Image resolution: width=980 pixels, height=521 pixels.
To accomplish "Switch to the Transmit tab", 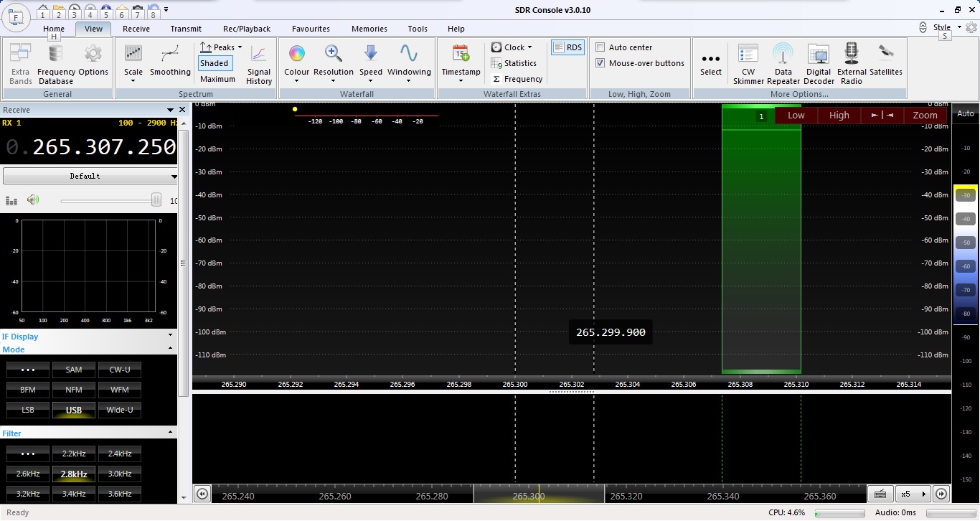I will click(x=186, y=29).
